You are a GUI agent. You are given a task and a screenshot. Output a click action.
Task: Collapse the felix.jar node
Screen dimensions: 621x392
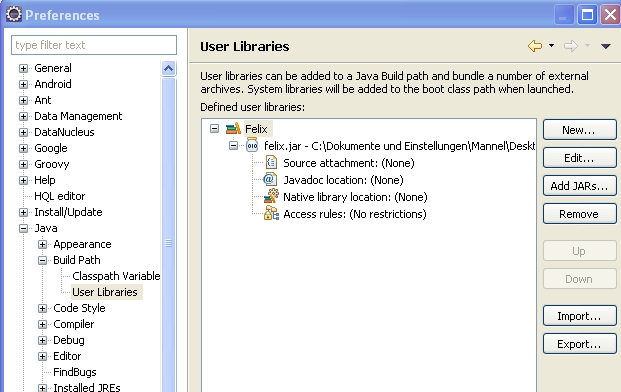233,146
